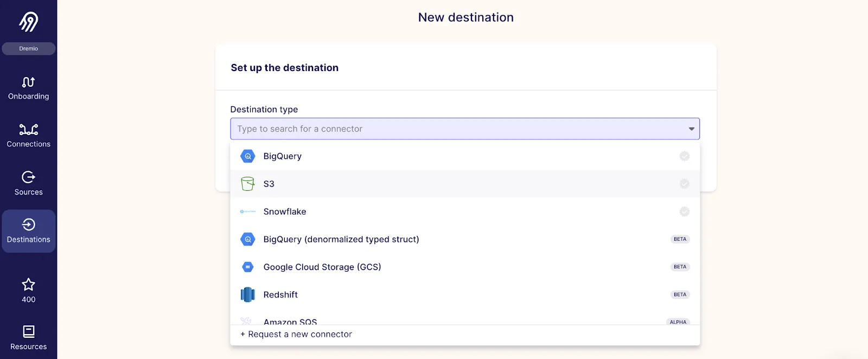This screenshot has width=868, height=359.
Task: Select the Dremio workspace pill
Action: point(28,49)
